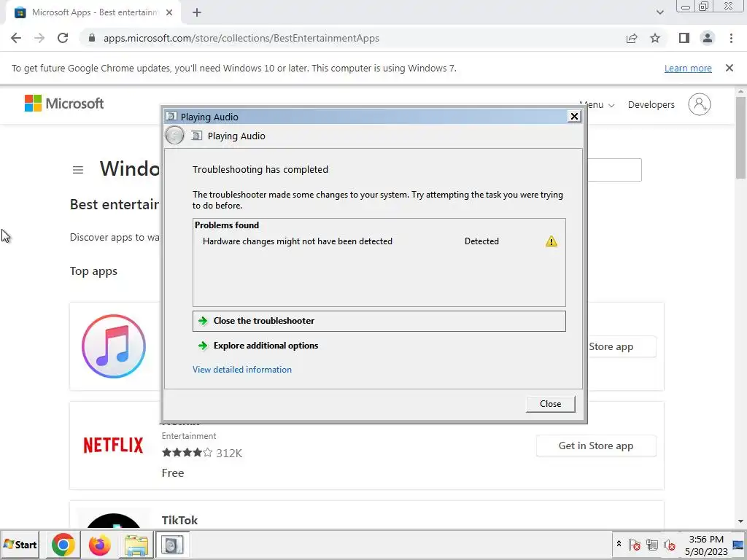Click Learn more about Chrome updates
The width and height of the screenshot is (747, 560).
(x=688, y=68)
